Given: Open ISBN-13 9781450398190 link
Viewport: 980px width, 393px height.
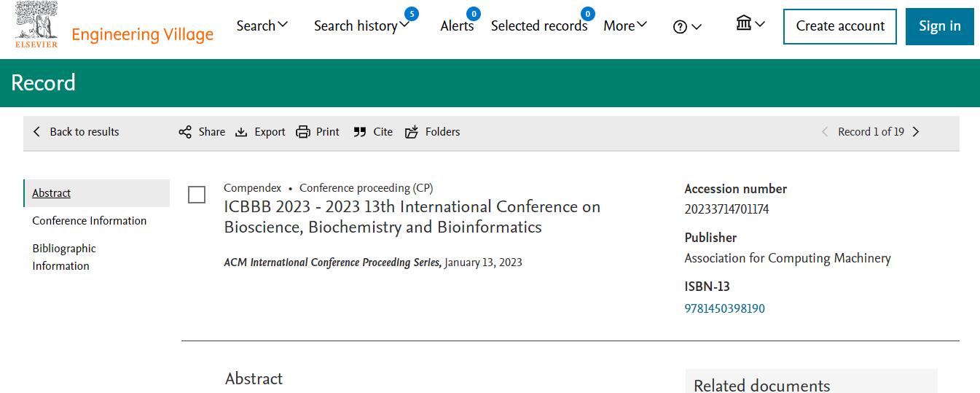Looking at the screenshot, I should coord(725,308).
